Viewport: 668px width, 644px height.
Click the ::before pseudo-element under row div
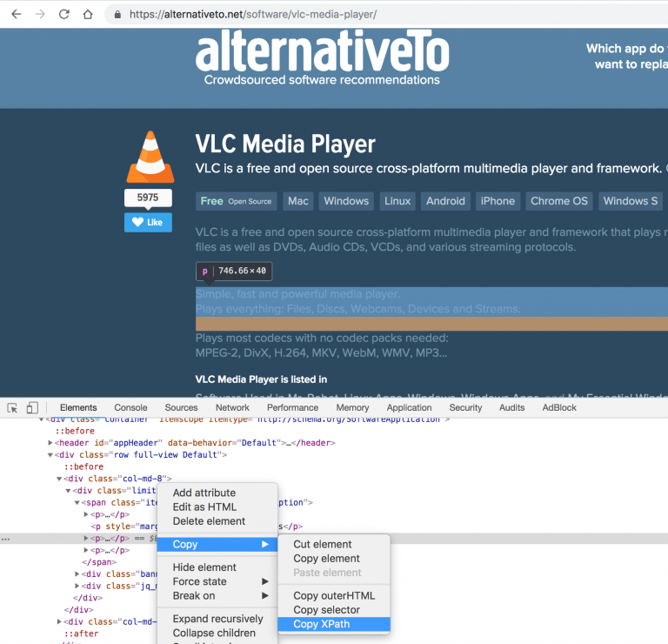(83, 466)
